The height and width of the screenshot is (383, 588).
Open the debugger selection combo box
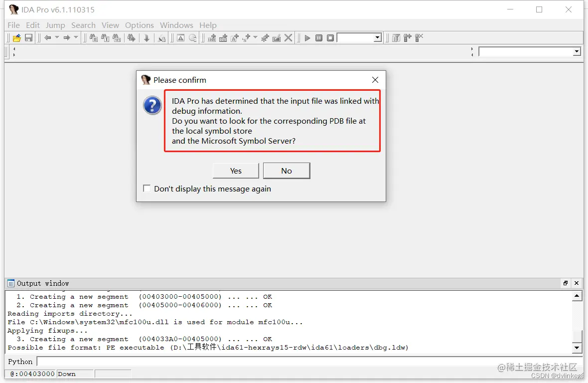point(359,37)
